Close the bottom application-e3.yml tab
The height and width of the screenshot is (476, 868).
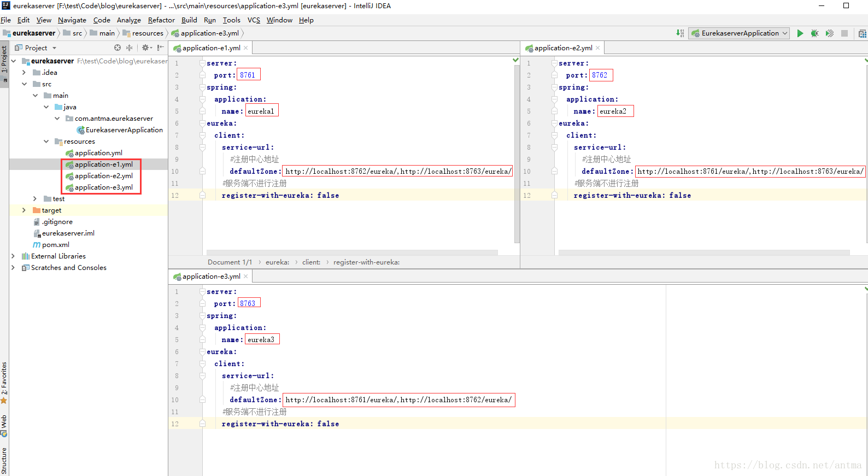point(246,277)
